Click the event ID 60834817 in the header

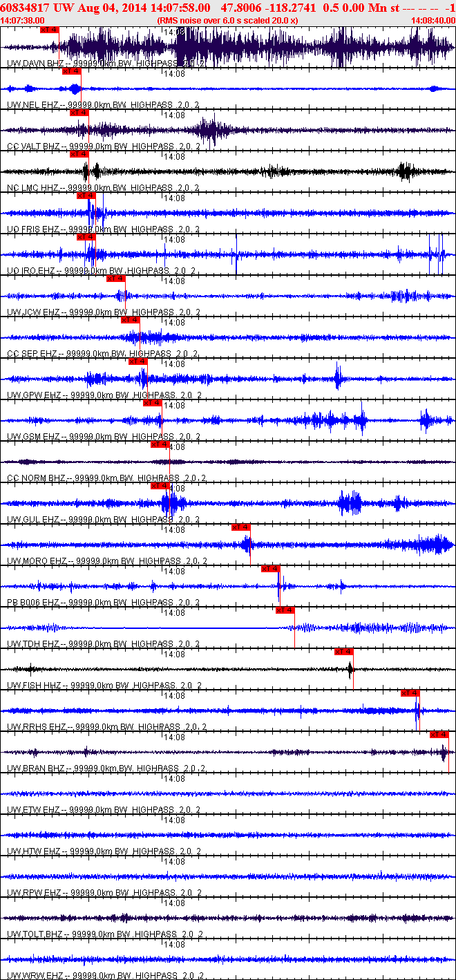23,7
